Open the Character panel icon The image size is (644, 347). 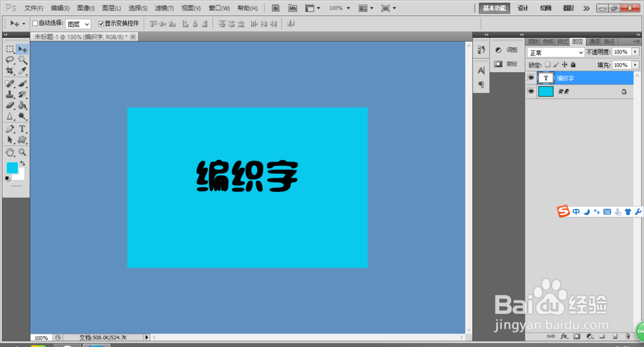[x=481, y=71]
